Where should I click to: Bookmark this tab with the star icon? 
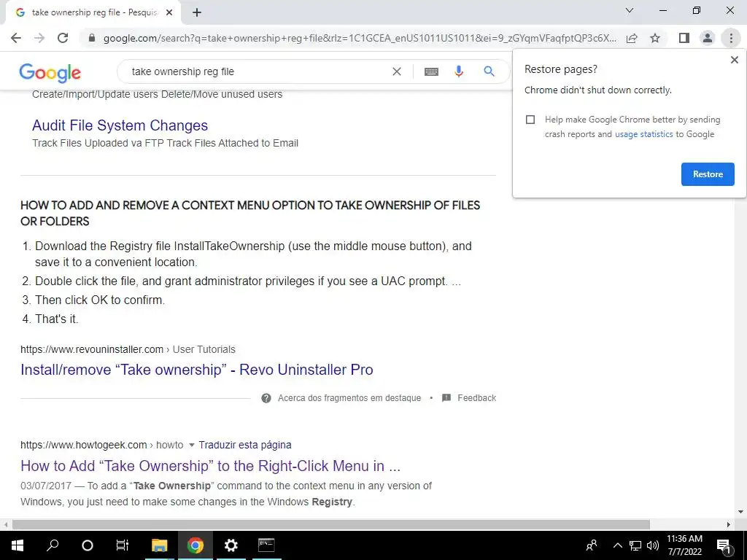click(655, 38)
